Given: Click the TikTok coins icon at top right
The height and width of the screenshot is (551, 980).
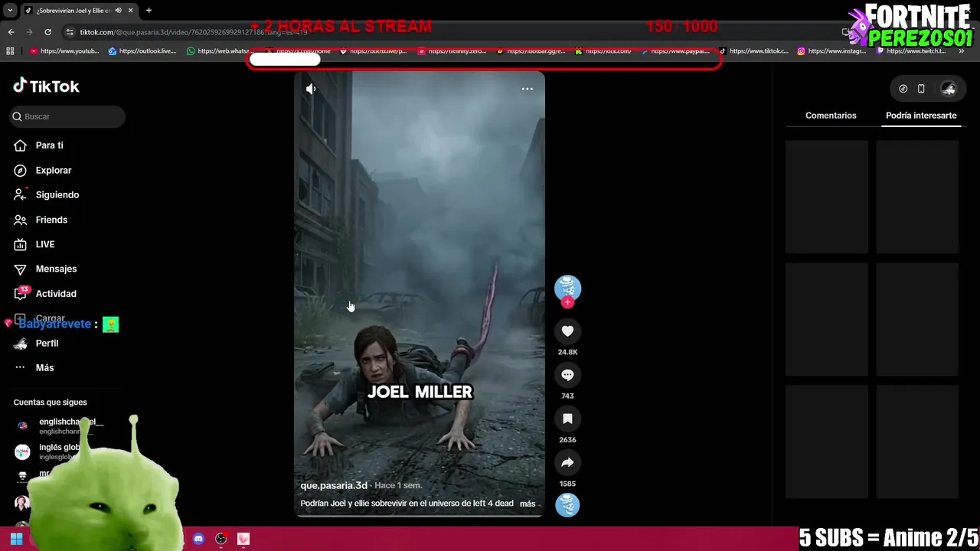Looking at the screenshot, I should (x=903, y=89).
